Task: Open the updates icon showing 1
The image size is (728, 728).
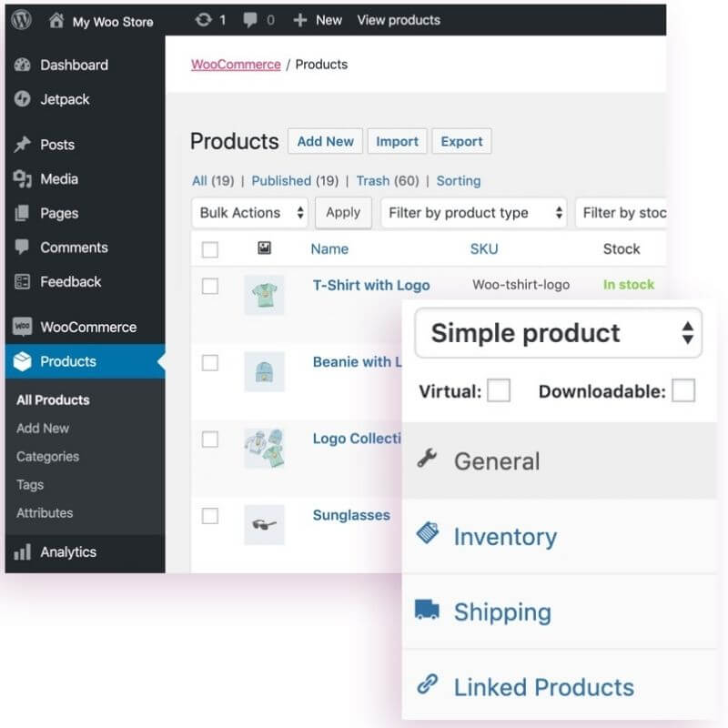Action: [x=203, y=20]
